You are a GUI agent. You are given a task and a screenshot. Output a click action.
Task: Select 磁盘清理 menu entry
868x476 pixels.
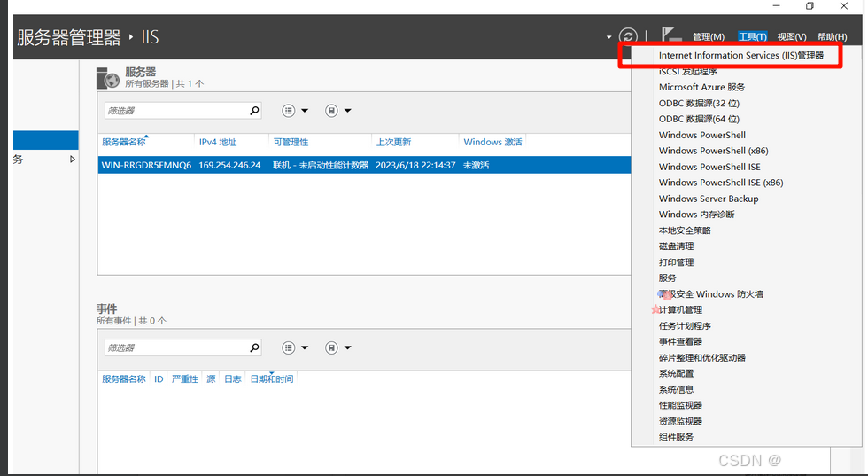point(676,246)
